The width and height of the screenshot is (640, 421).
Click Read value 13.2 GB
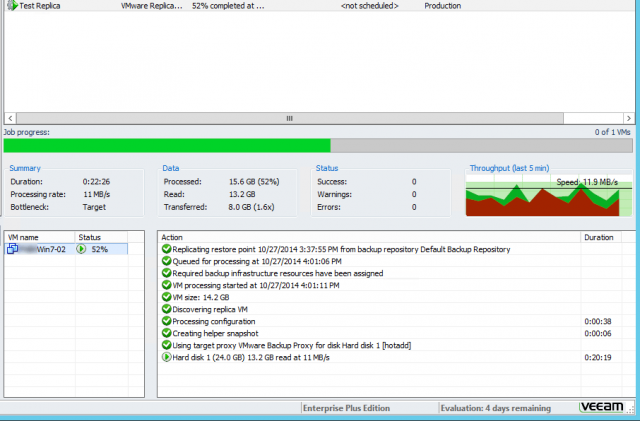point(242,194)
